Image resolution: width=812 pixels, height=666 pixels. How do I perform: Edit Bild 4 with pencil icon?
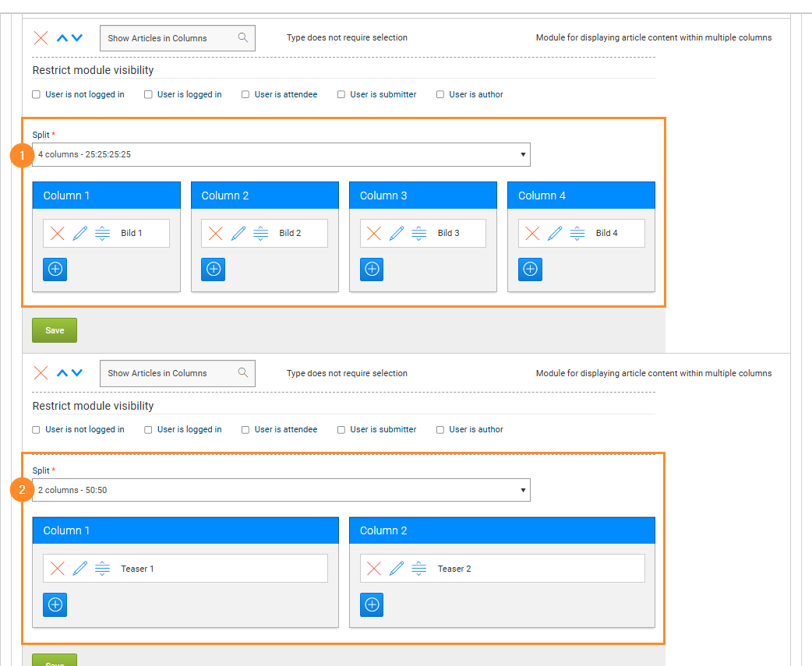(x=555, y=234)
